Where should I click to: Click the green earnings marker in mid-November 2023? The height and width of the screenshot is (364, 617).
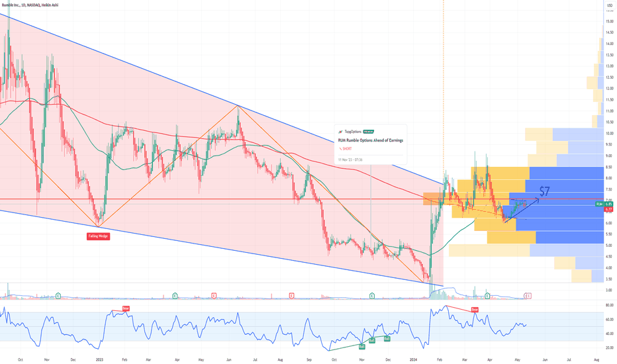tap(372, 295)
